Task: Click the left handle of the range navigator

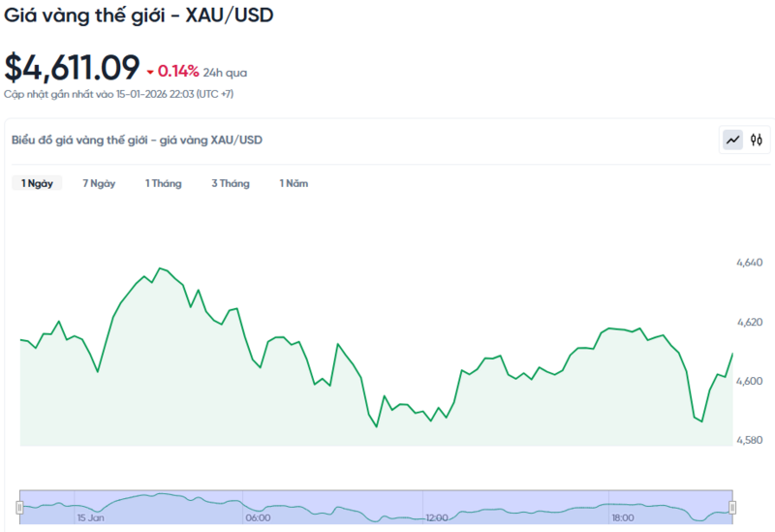Action: 19,507
